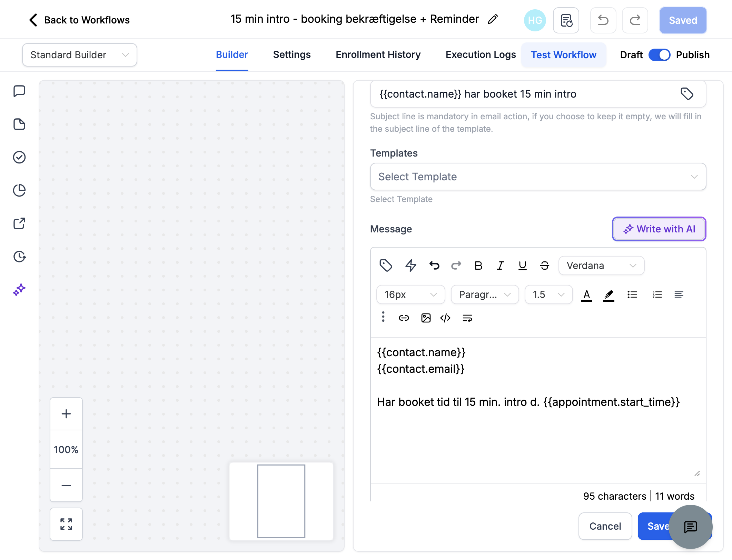Open the 1.5 line height dropdown
This screenshot has width=732, height=560.
click(548, 294)
